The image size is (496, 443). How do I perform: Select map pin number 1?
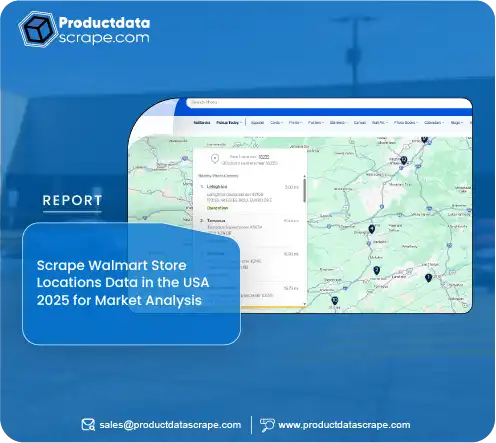[428, 278]
